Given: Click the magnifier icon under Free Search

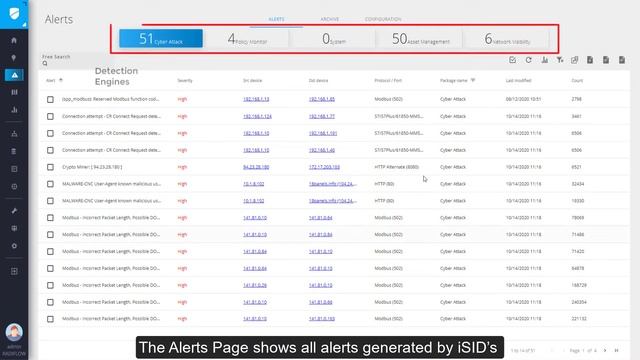Looking at the screenshot, I should pyautogui.click(x=45, y=64).
